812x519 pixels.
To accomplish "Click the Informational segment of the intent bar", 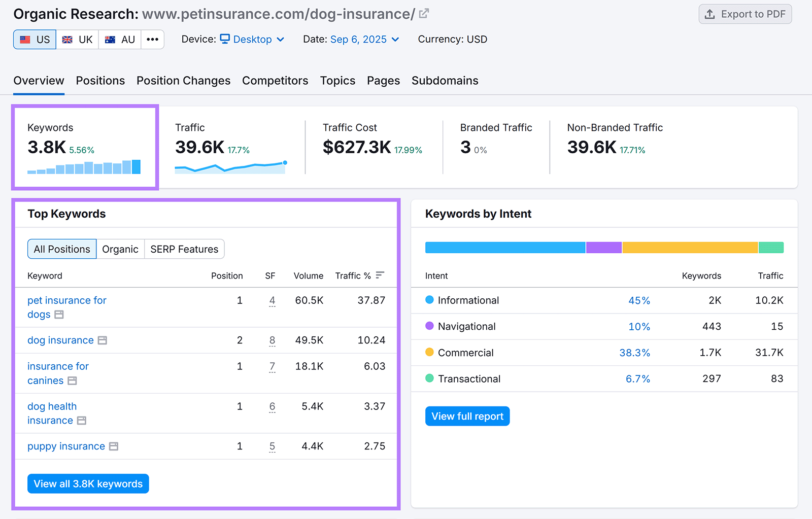I will (x=505, y=247).
